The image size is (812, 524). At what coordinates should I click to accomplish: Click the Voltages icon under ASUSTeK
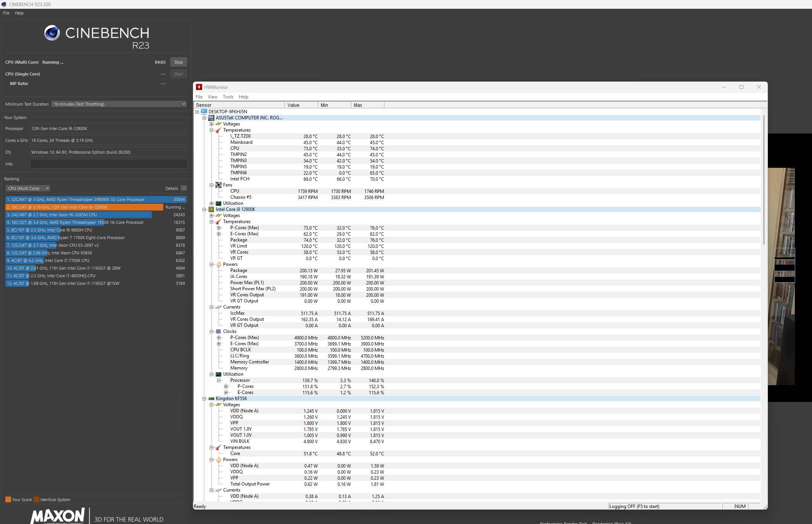[219, 124]
